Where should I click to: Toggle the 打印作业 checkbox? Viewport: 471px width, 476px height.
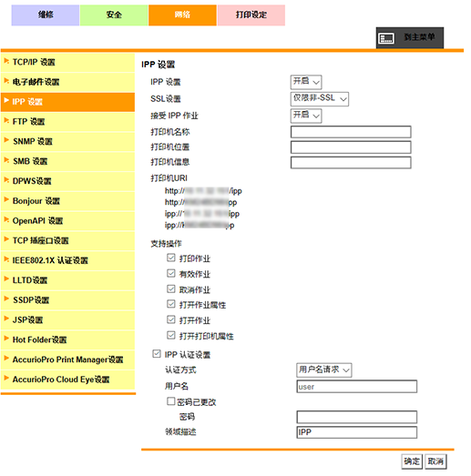pyautogui.click(x=171, y=258)
